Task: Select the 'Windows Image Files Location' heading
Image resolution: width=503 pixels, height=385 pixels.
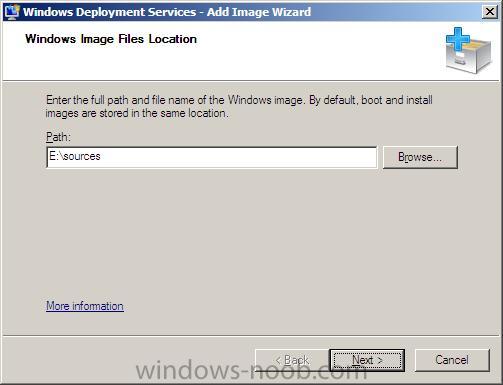Action: (111, 39)
